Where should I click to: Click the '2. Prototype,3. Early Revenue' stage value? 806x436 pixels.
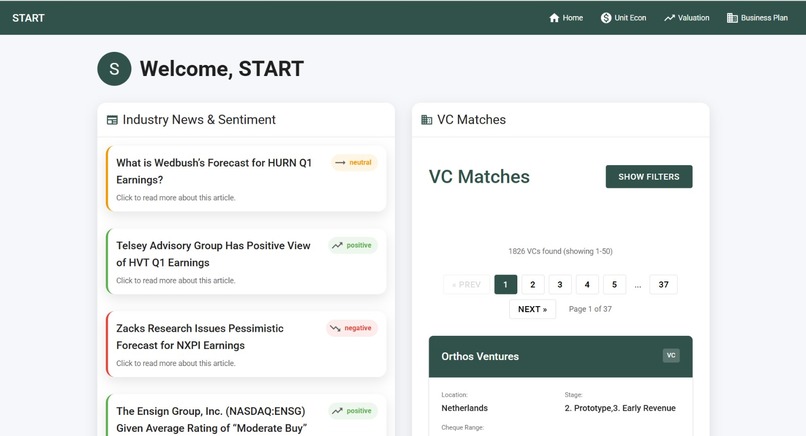click(620, 408)
